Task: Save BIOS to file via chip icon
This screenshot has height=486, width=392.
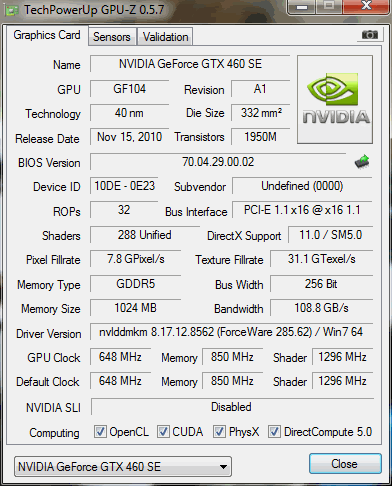Action: (x=362, y=162)
